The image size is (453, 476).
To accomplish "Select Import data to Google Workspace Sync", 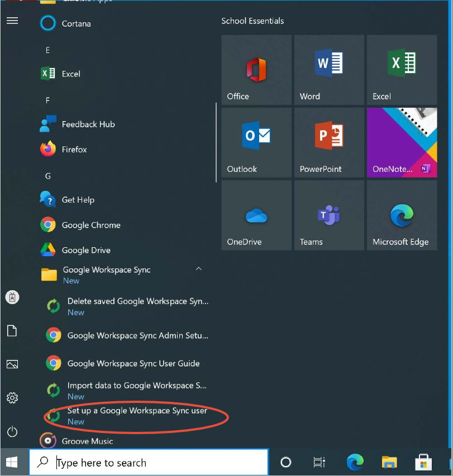I will (127, 391).
